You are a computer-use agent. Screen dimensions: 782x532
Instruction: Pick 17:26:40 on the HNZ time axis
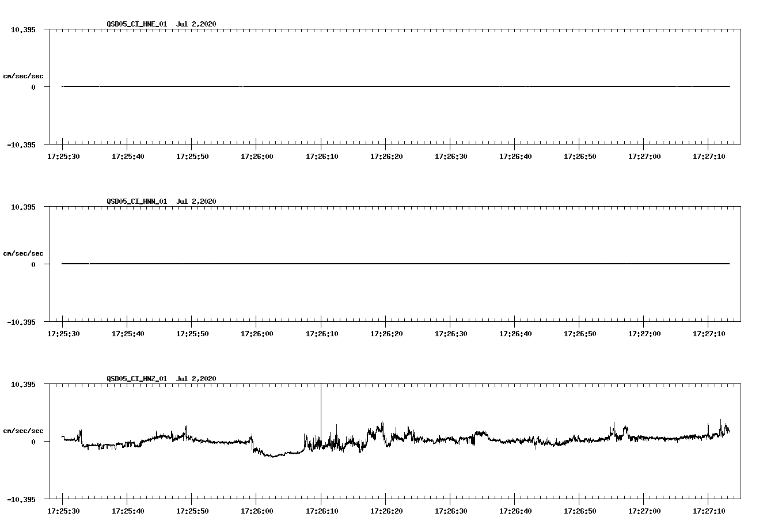tap(515, 511)
